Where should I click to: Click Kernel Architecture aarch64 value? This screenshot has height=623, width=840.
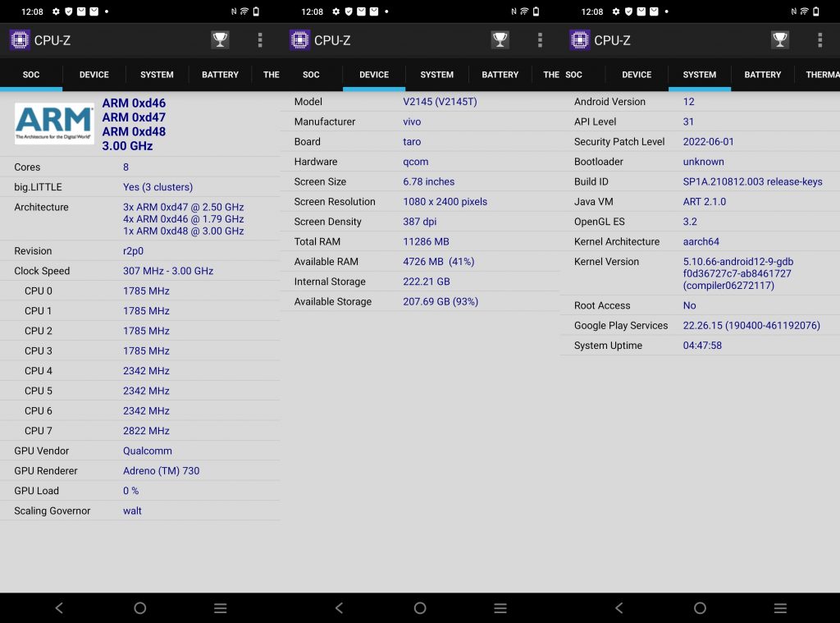coord(701,242)
